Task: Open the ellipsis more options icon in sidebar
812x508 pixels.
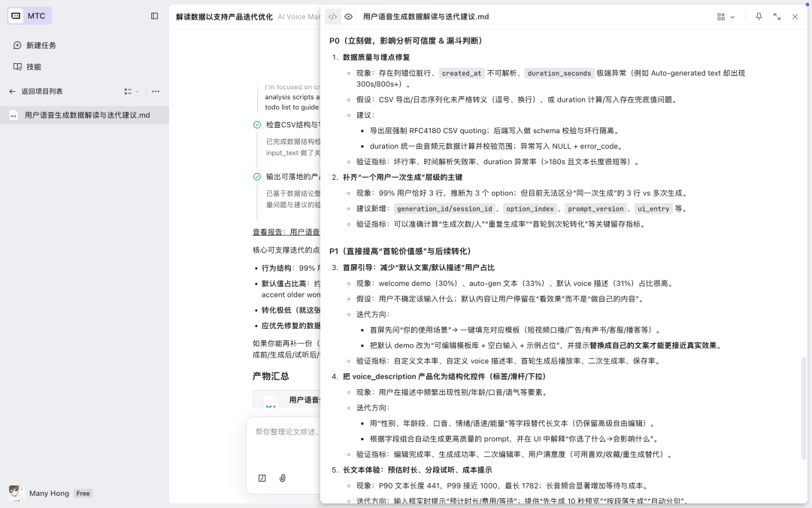Action: [155, 91]
